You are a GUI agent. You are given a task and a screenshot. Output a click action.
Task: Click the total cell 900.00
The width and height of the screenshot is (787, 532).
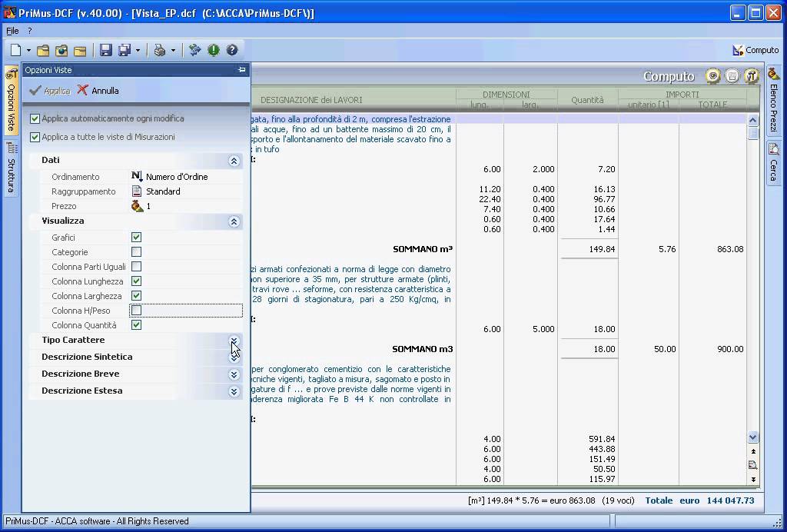click(x=730, y=349)
